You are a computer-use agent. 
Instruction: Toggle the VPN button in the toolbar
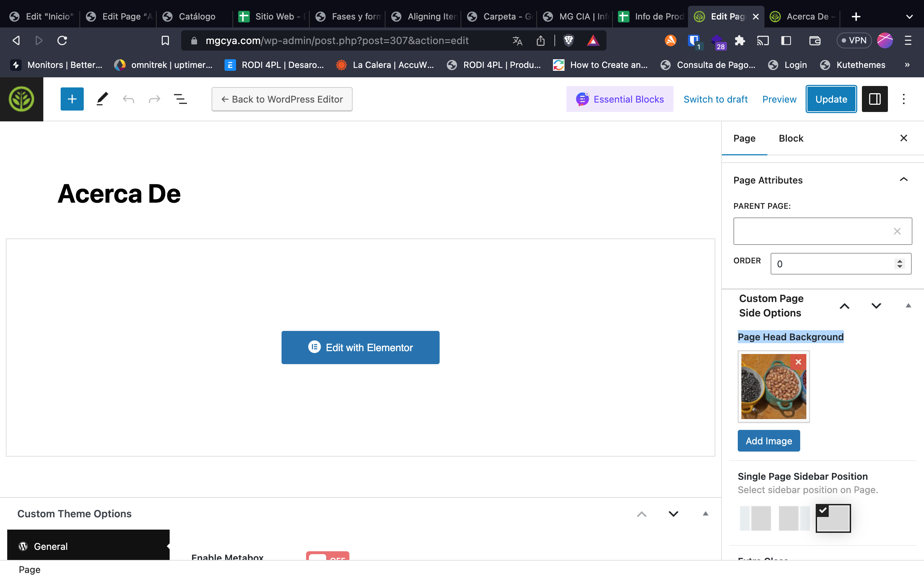[854, 40]
